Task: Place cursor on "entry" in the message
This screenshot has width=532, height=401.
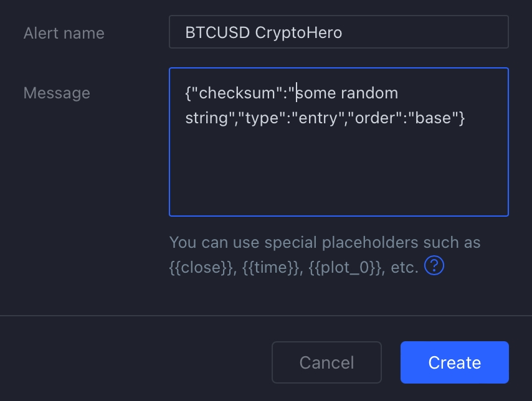Action: click(320, 118)
